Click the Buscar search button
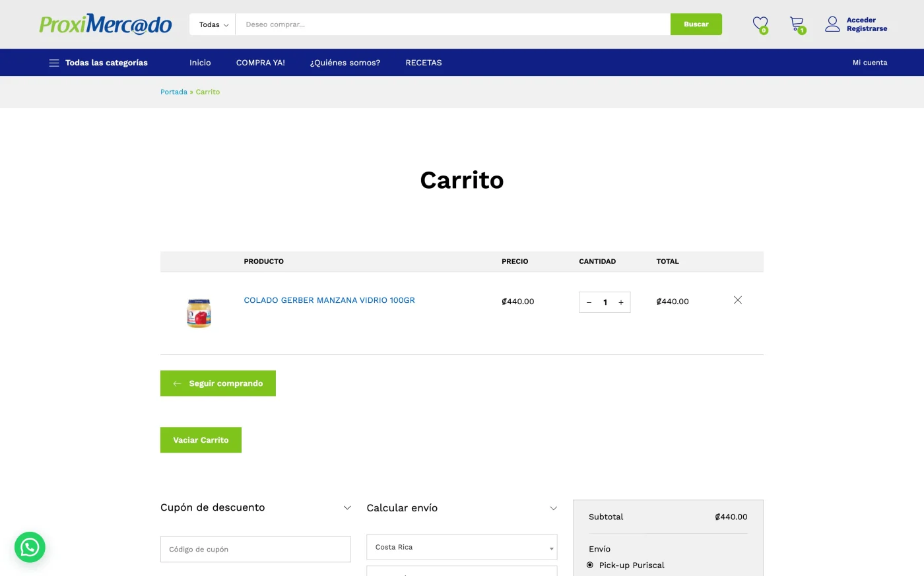Viewport: 924px width, 576px height. pos(696,24)
